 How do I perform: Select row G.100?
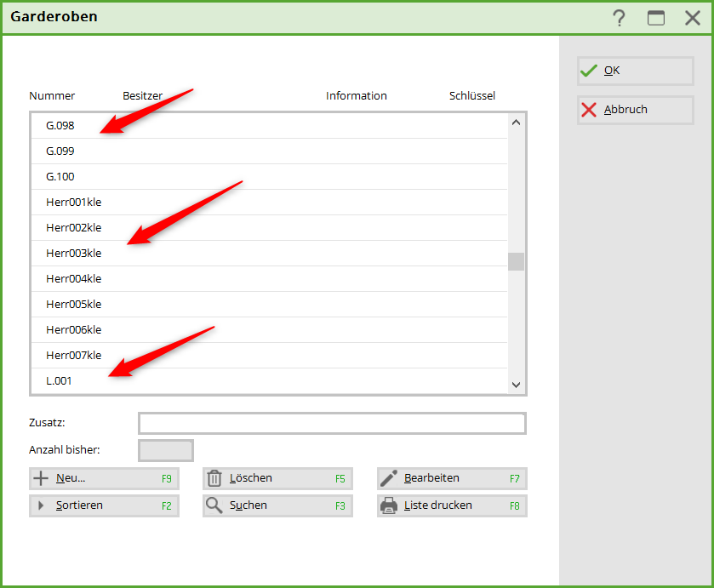point(269,177)
